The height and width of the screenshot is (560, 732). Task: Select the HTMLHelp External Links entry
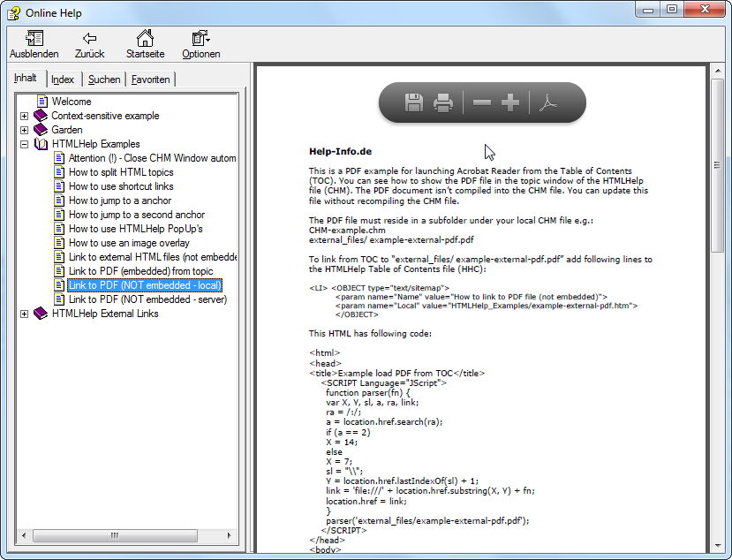coord(105,314)
